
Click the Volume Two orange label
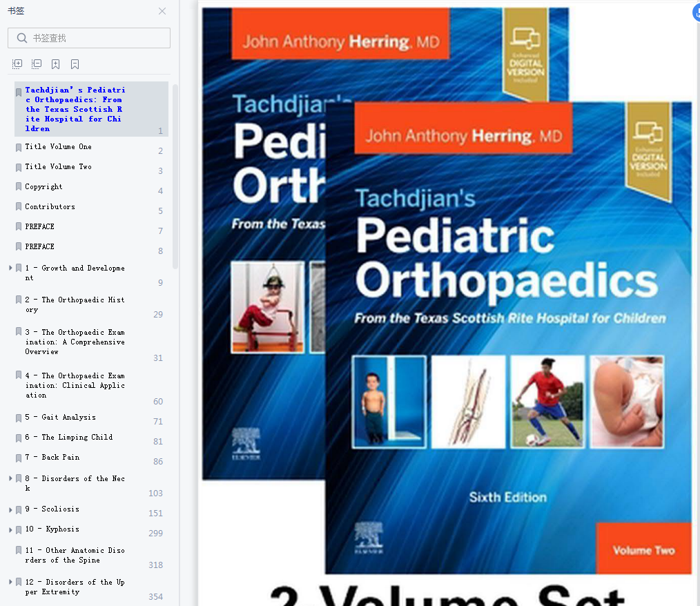coord(643,549)
